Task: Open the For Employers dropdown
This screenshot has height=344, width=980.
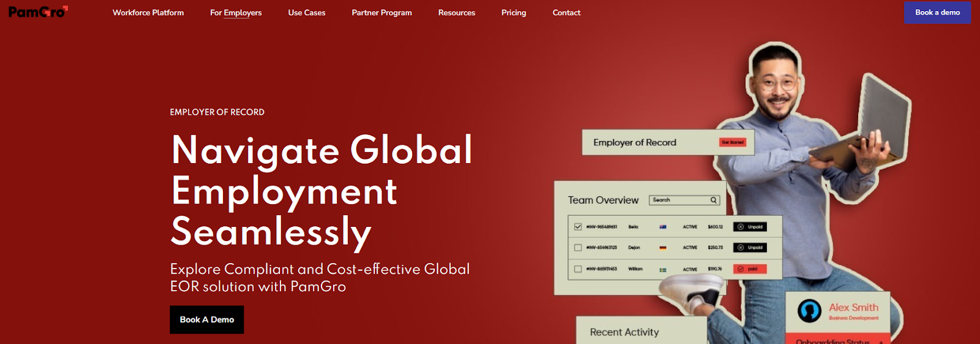Action: tap(236, 13)
